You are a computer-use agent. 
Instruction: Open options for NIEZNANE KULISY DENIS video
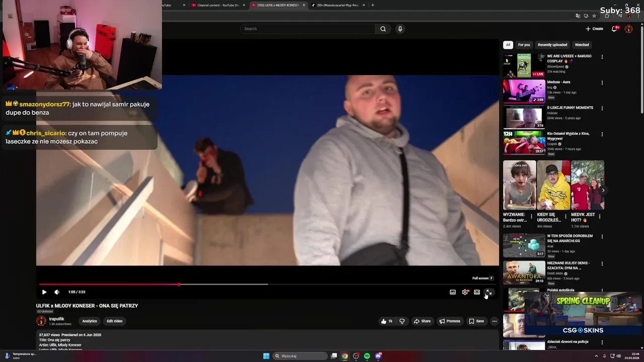pos(602,264)
